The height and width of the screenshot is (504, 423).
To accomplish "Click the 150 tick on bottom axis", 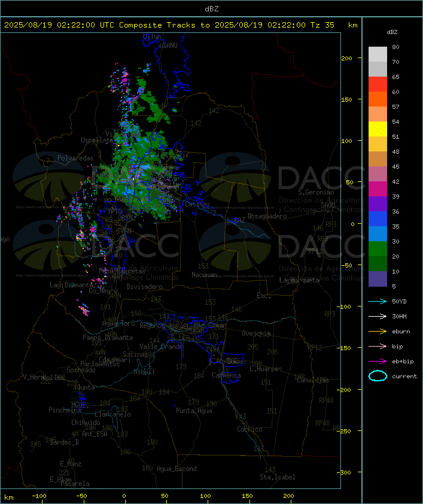I will click(247, 496).
